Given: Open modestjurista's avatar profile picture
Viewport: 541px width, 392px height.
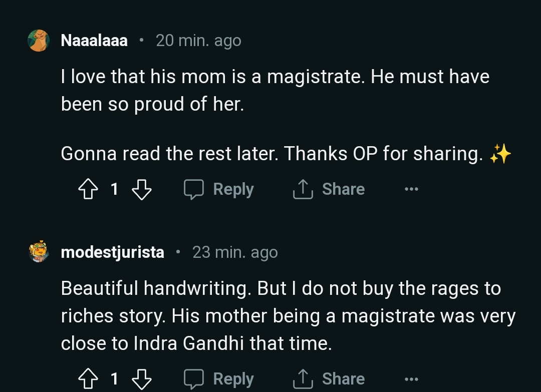Looking at the screenshot, I should (38, 252).
